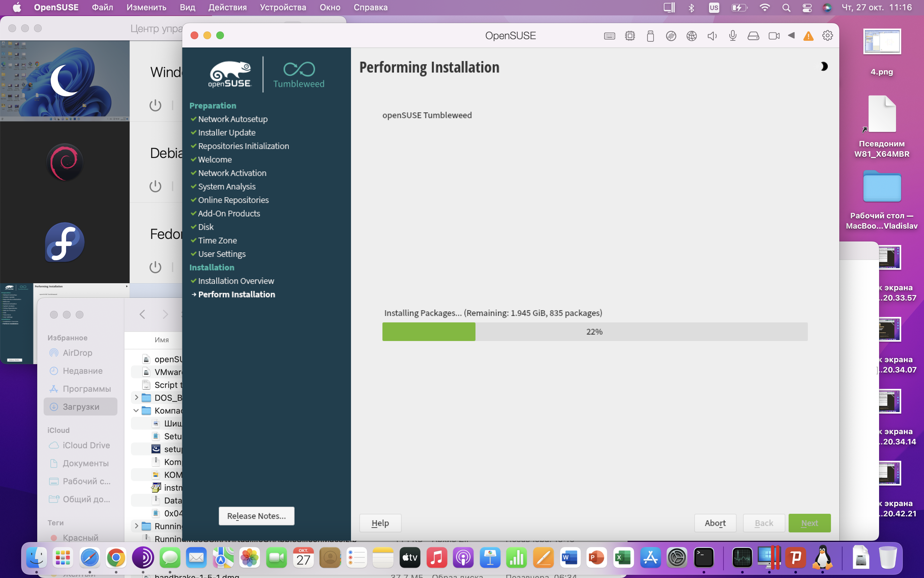Click the 22% installation progress bar
The width and height of the screenshot is (924, 578).
595,331
